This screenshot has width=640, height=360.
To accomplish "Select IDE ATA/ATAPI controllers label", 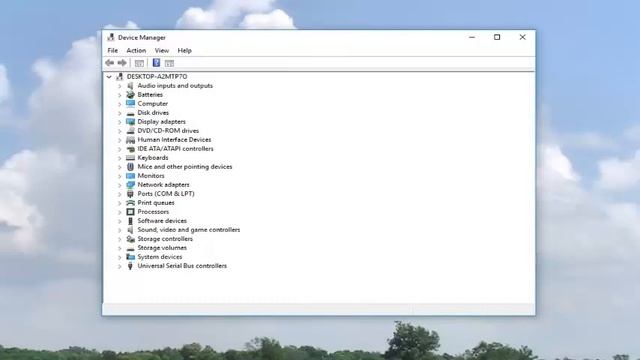I will (176, 149).
